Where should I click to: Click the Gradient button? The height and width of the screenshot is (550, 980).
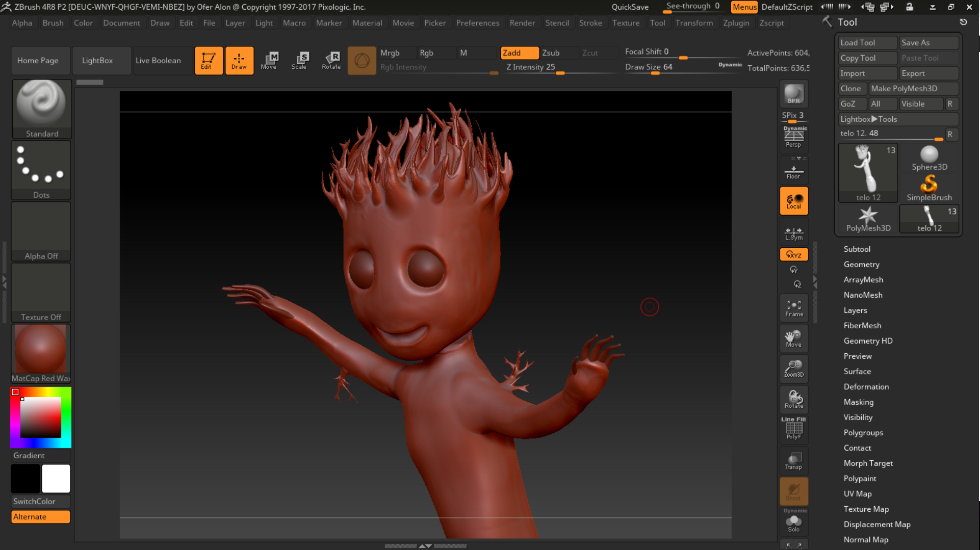[41, 456]
